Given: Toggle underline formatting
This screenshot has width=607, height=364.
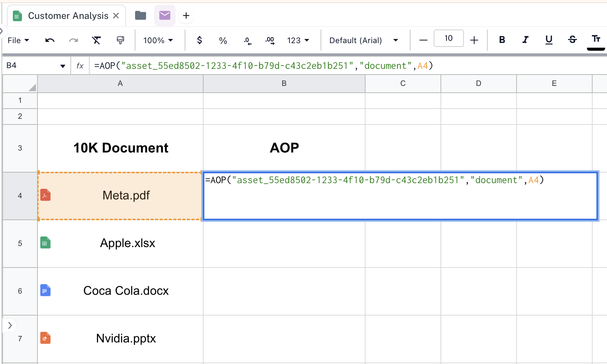Looking at the screenshot, I should pyautogui.click(x=549, y=40).
